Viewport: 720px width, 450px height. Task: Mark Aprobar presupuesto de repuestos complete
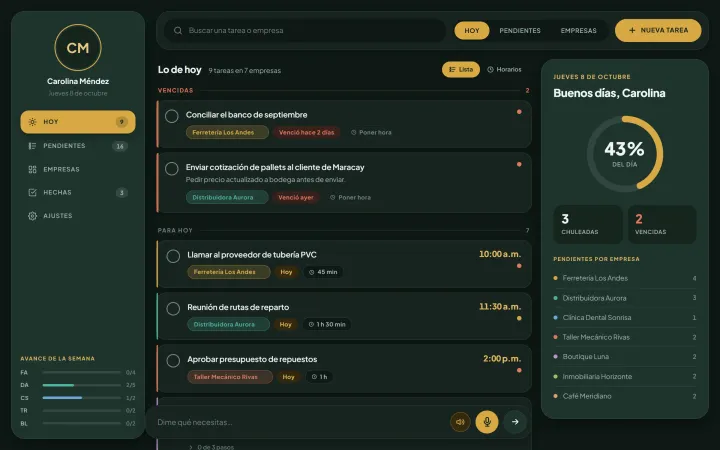173,361
